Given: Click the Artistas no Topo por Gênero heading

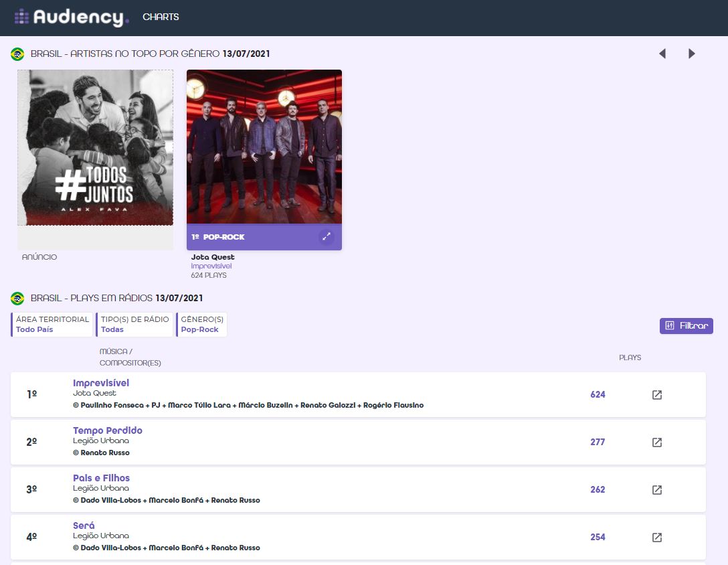Looking at the screenshot, I should coord(150,54).
